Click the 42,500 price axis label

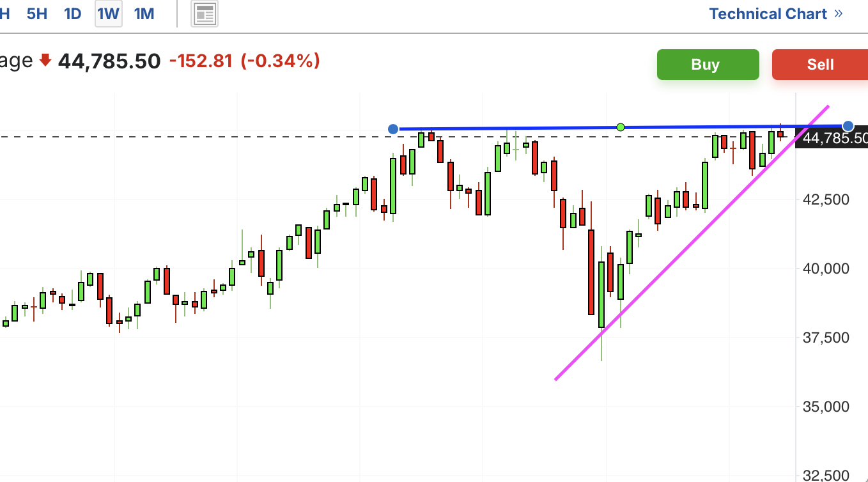(826, 199)
